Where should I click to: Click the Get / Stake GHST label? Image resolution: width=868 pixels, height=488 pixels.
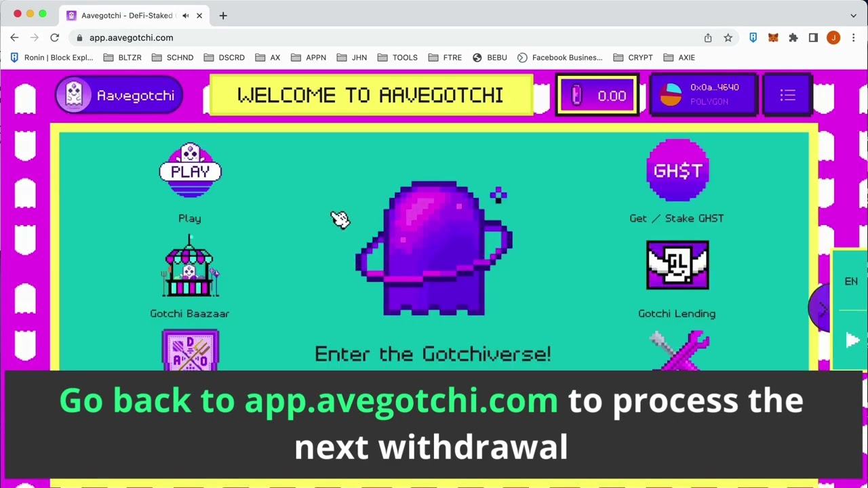677,218
